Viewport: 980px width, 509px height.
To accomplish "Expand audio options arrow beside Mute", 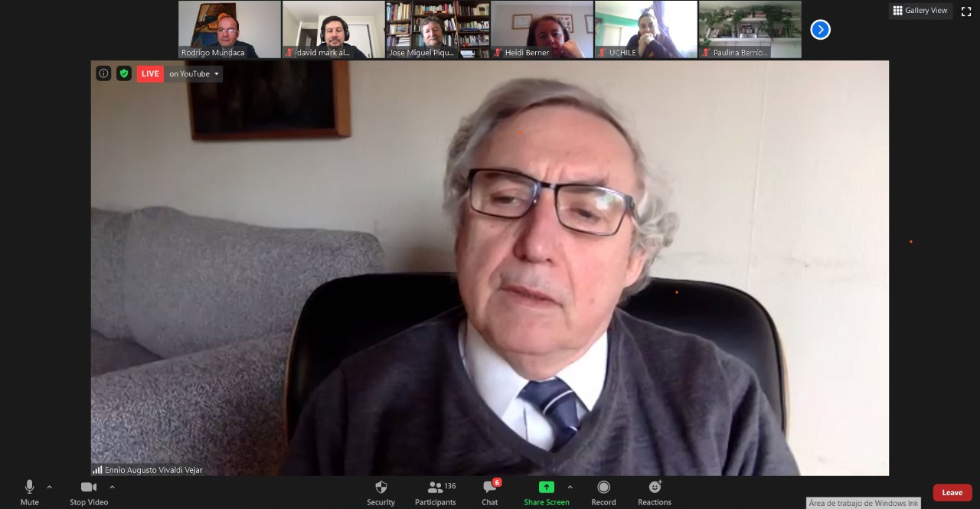I will pyautogui.click(x=50, y=487).
